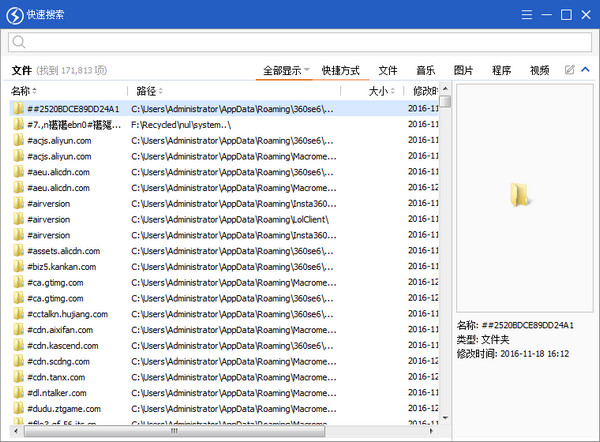This screenshot has width=600, height=442.
Task: Click inside the search input field
Action: coord(300,42)
